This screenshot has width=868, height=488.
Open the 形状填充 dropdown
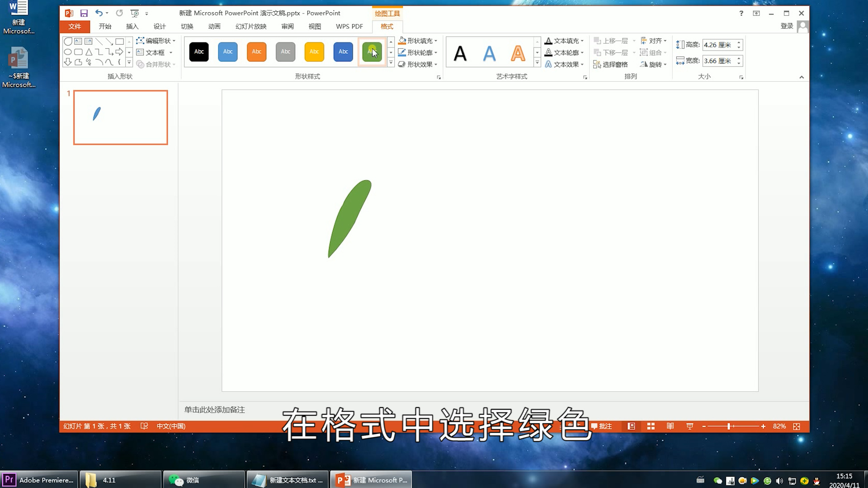[418, 41]
